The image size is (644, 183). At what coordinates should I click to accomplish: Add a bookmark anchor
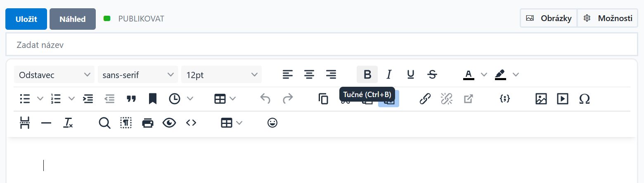(x=153, y=99)
